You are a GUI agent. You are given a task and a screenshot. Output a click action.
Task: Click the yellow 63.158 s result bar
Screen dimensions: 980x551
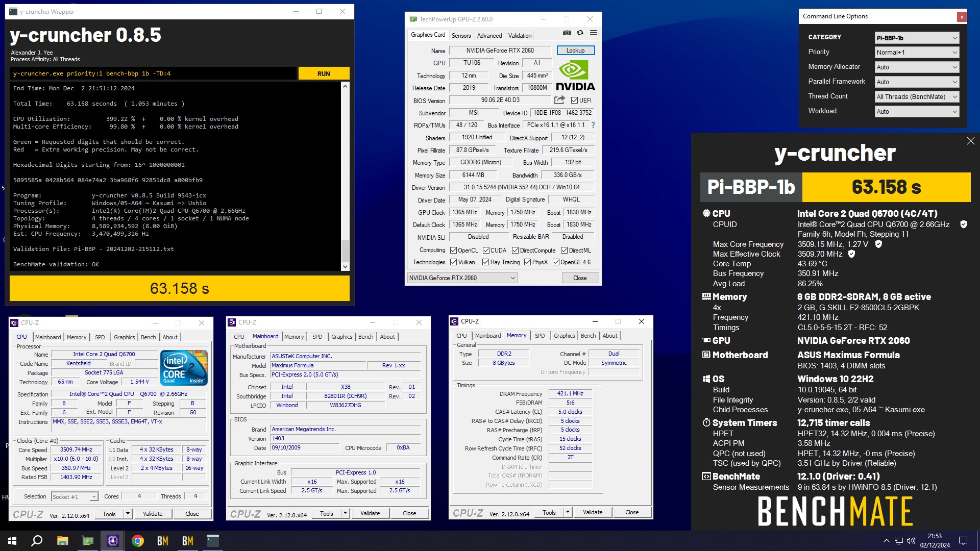coord(180,288)
